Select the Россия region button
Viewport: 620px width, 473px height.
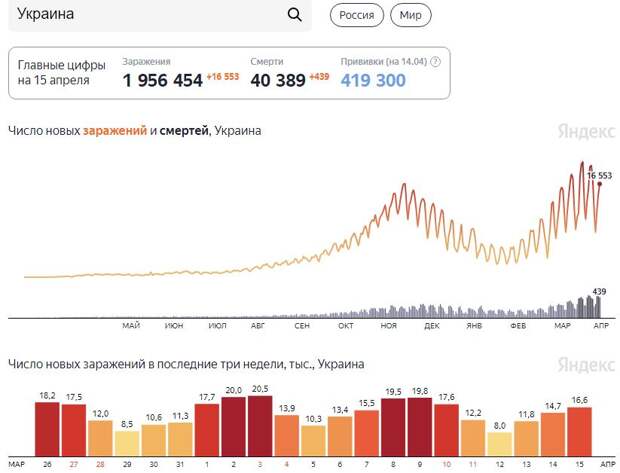357,15
